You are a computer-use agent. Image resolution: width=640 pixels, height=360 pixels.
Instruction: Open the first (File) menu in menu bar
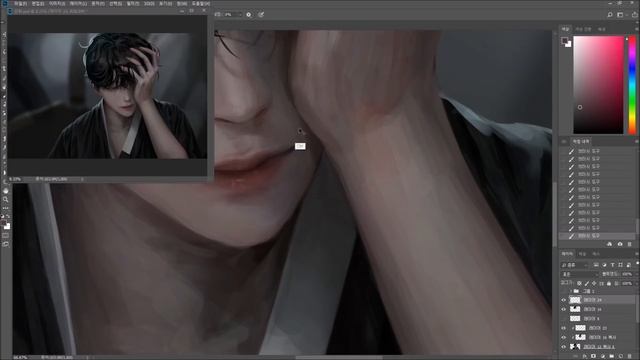click(20, 3)
